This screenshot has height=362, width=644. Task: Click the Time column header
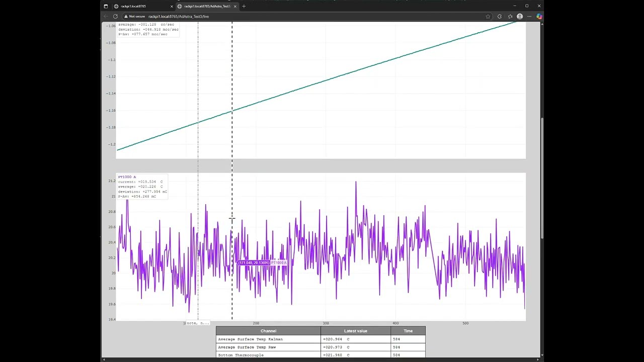click(x=408, y=331)
